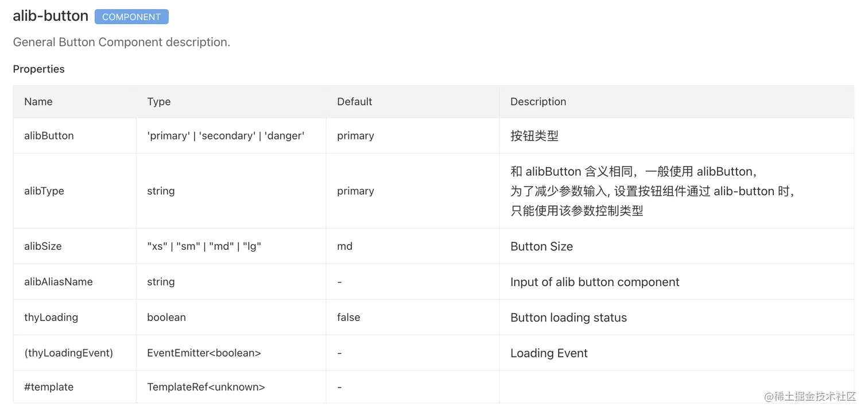Select the alibButton property name cell
868x414 pixels.
pos(49,136)
